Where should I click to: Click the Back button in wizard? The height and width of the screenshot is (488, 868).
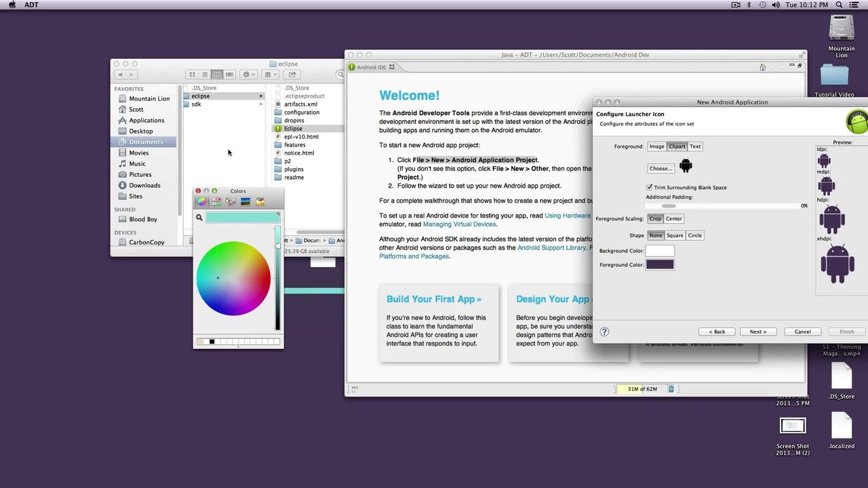tap(717, 332)
